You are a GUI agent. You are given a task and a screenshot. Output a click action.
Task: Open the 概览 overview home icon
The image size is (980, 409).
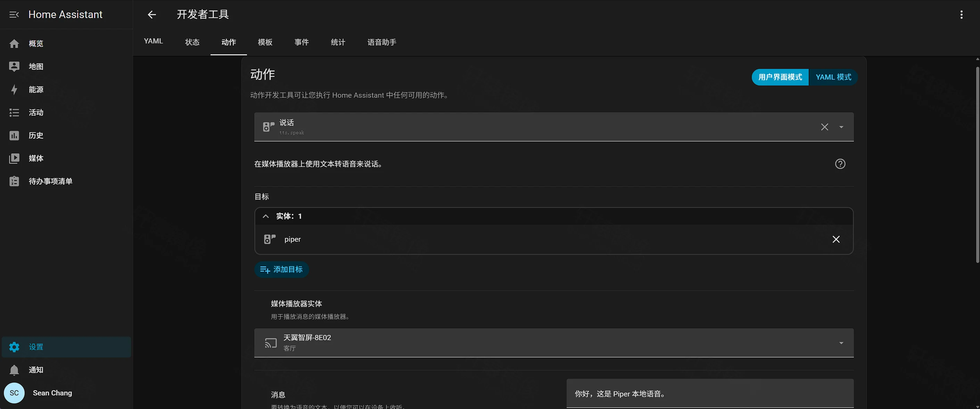(x=14, y=44)
